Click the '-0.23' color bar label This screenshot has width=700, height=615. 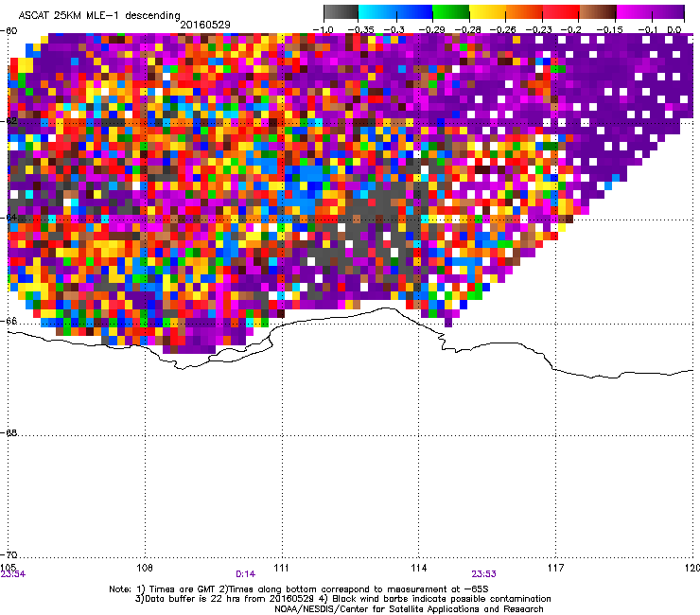tap(539, 30)
